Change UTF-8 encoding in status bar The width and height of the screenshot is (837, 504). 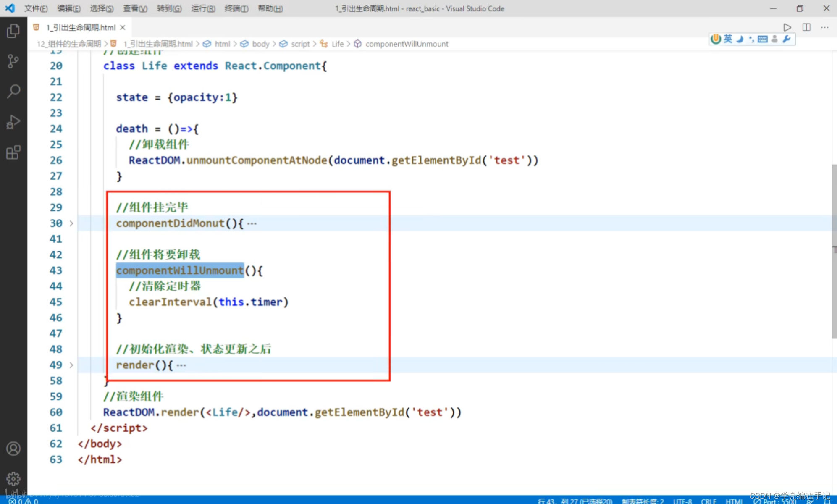tap(682, 501)
